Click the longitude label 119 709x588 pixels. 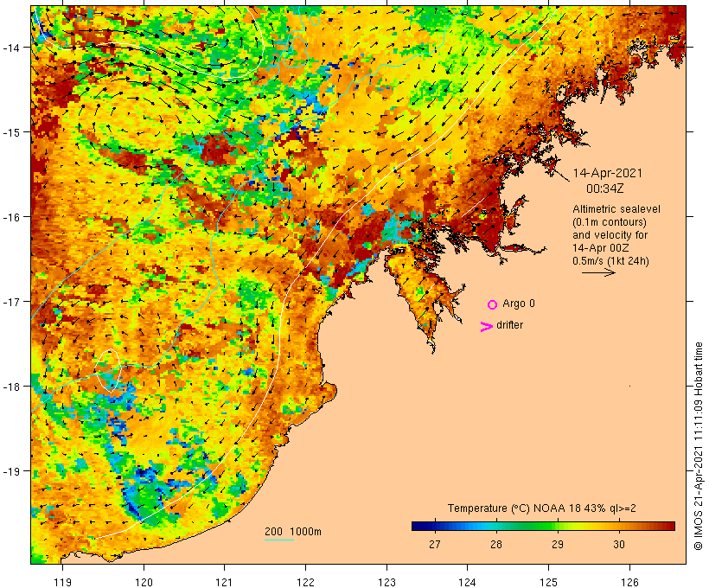[63, 582]
